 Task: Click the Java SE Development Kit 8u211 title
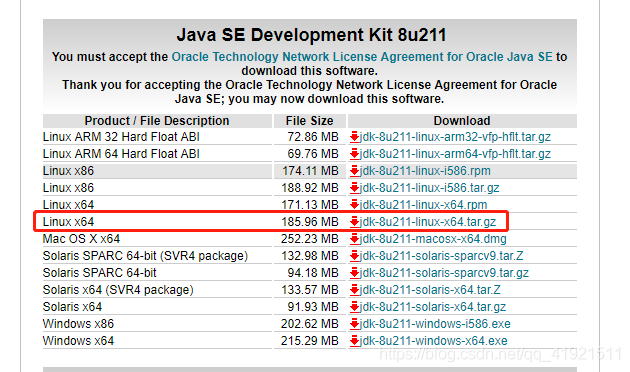tap(311, 35)
